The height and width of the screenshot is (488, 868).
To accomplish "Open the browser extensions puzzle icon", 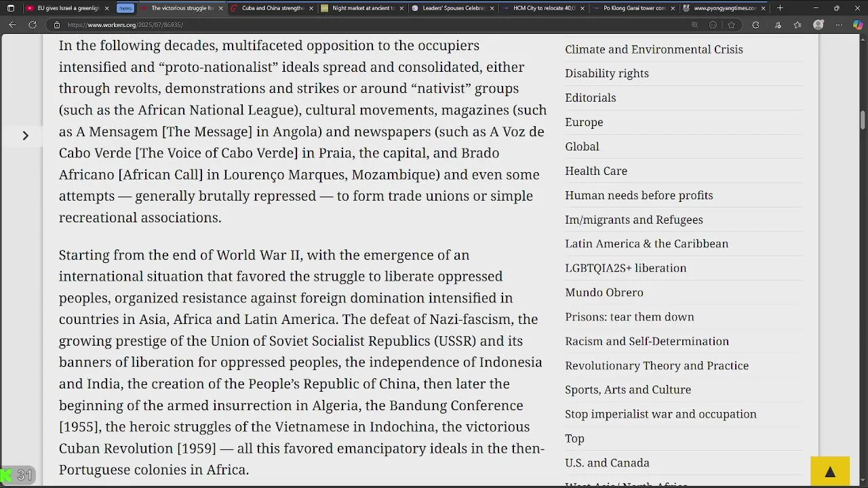I will [755, 25].
